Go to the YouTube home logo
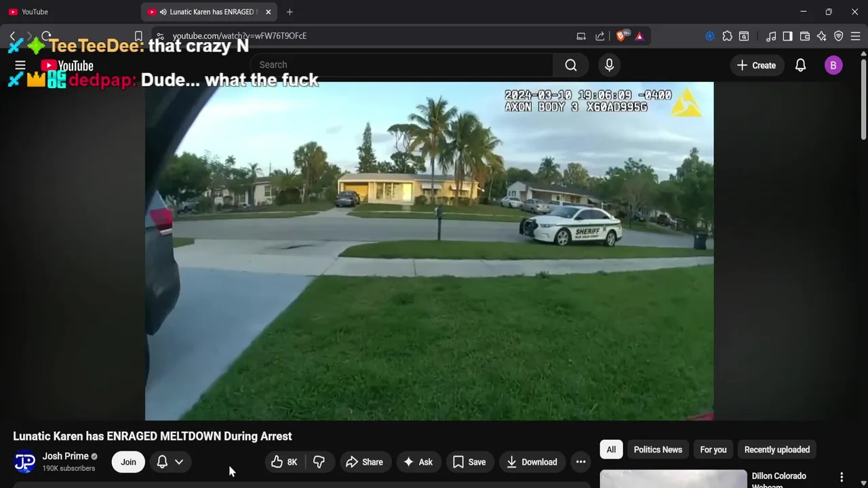The height and width of the screenshot is (488, 868). [66, 66]
